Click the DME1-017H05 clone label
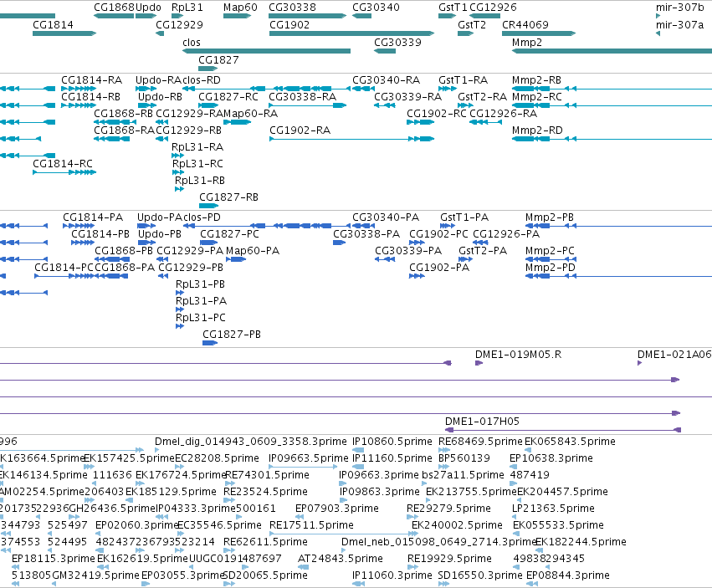The image size is (712, 588). click(482, 422)
